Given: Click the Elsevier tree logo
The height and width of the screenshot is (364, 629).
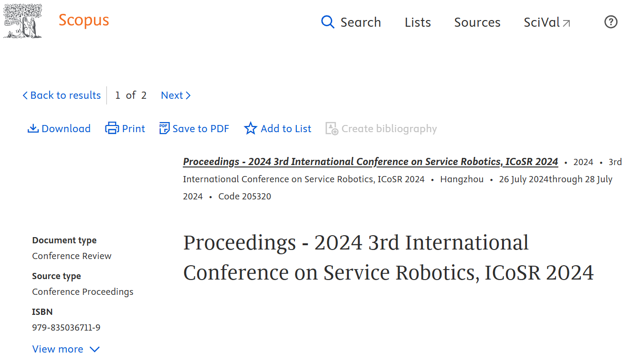Looking at the screenshot, I should pyautogui.click(x=22, y=21).
